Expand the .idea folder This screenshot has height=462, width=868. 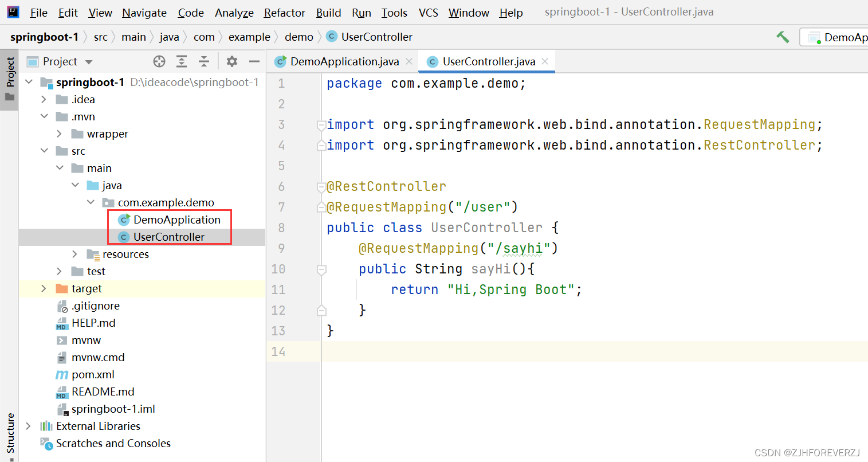(x=44, y=99)
